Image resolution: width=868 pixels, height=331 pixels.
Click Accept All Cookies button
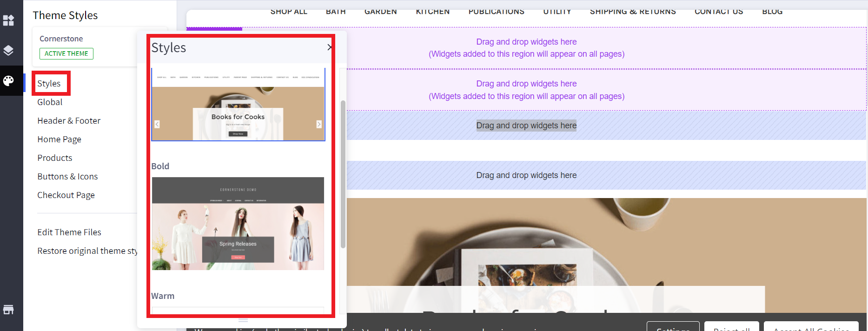pos(811,326)
